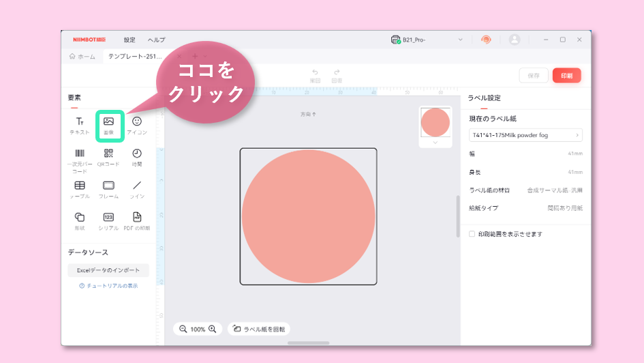Open the user account avatar
The height and width of the screenshot is (363, 644).
click(x=515, y=40)
